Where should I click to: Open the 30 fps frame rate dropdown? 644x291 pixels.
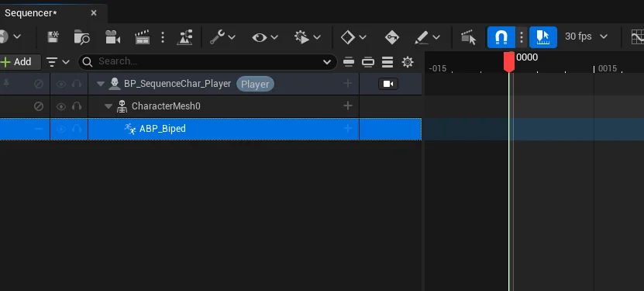tap(586, 36)
